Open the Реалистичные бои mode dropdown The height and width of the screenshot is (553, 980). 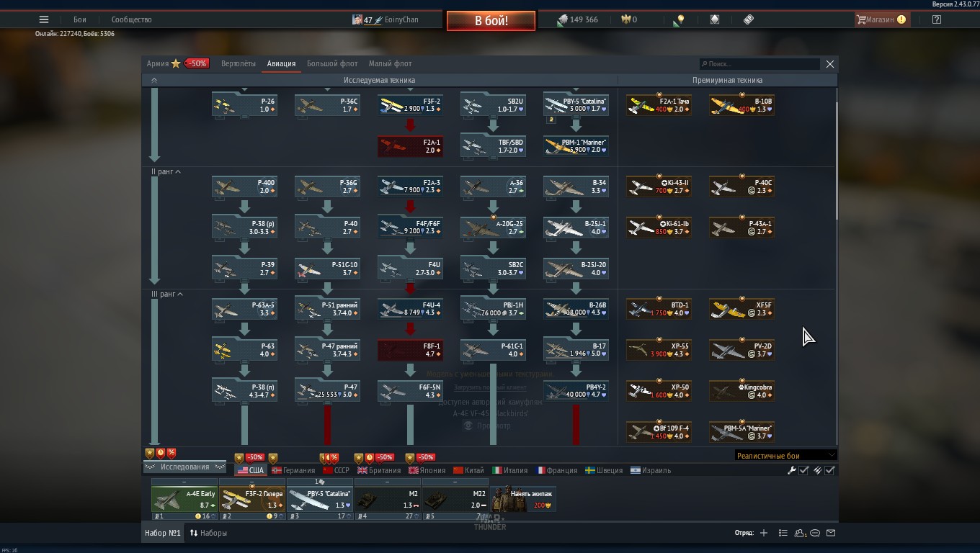click(x=785, y=455)
